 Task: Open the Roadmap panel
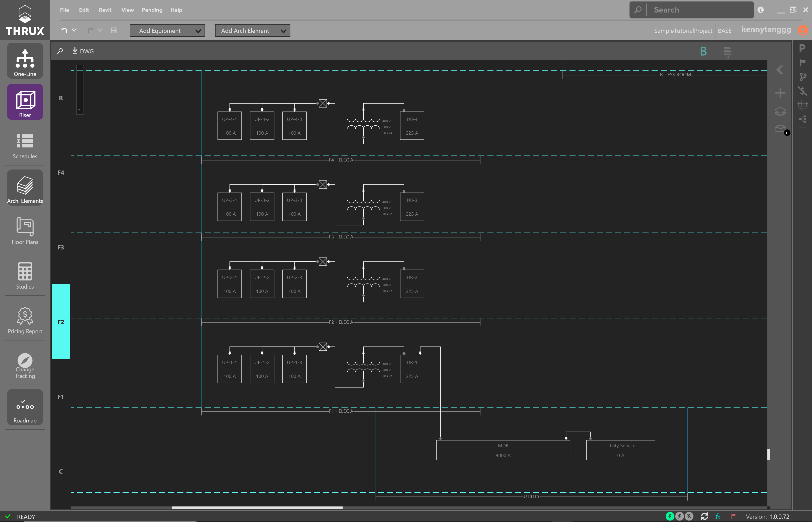25,407
